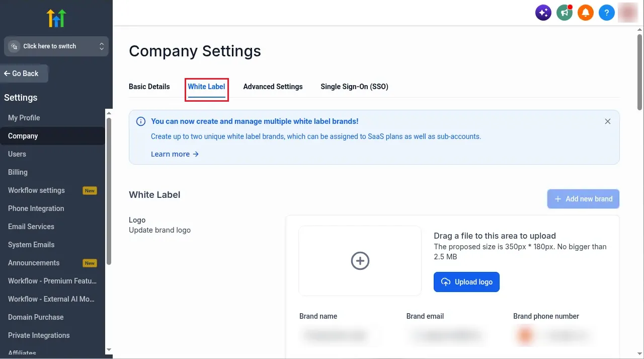Follow the Learn more link
This screenshot has height=359, width=644.
coord(175,154)
